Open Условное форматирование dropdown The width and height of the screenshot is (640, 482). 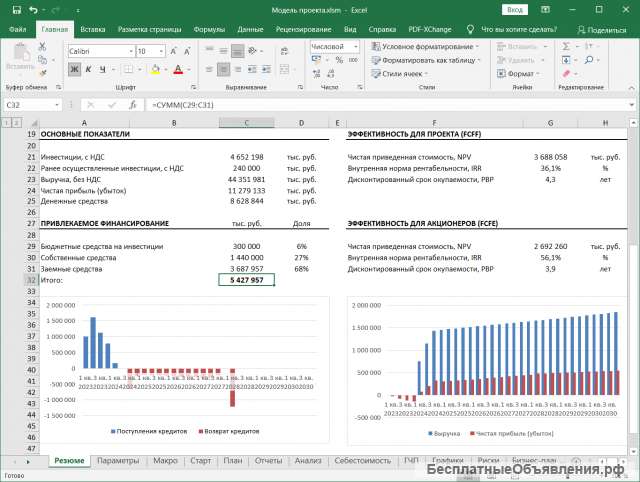(427, 47)
